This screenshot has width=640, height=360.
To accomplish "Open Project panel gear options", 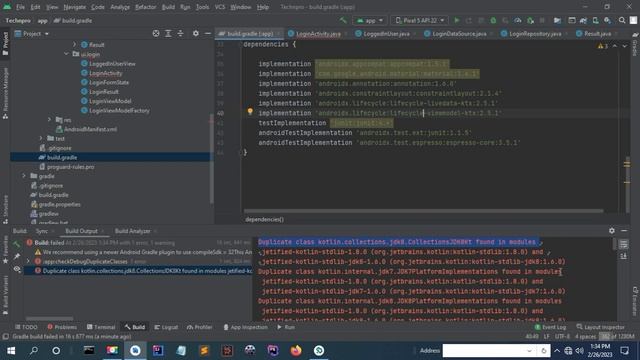I will click(x=196, y=33).
